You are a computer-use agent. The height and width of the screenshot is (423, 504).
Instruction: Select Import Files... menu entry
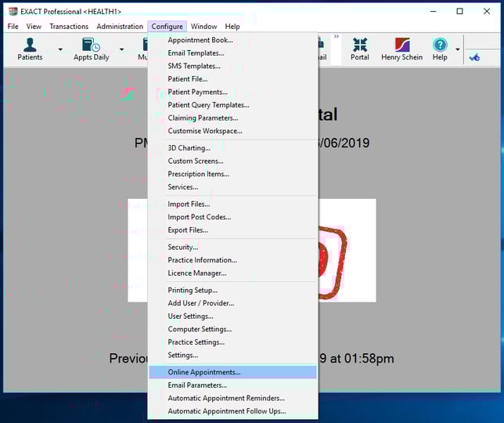pos(232,204)
